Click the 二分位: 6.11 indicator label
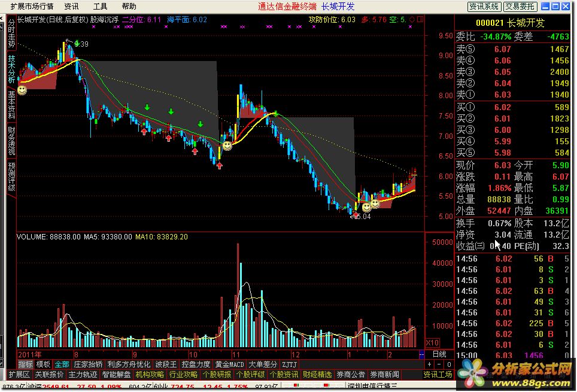The image size is (577, 392). 142,20
